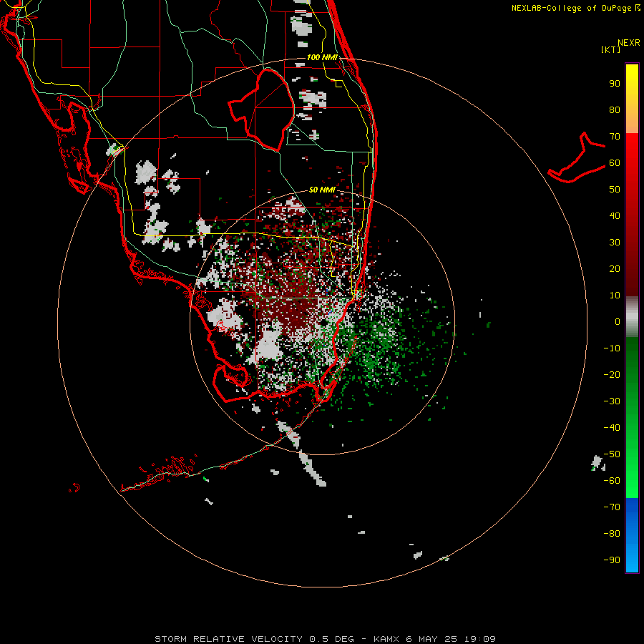Click the [KT] units label
Image resolution: width=644 pixels, height=644 pixels.
611,49
